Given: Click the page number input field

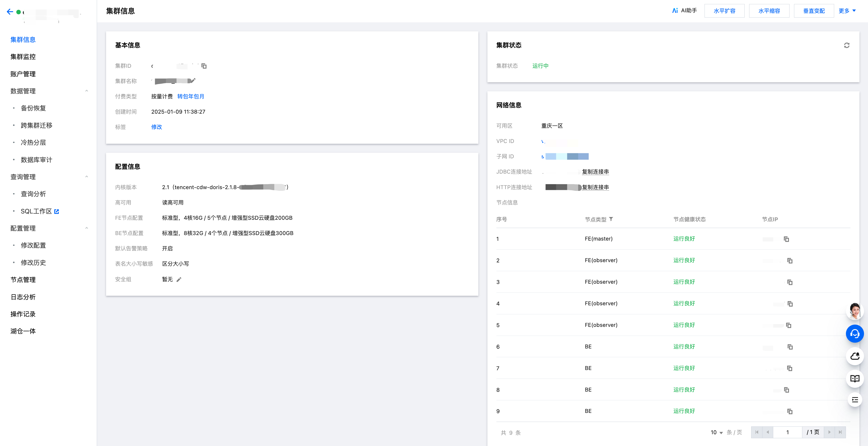Looking at the screenshot, I should 787,432.
